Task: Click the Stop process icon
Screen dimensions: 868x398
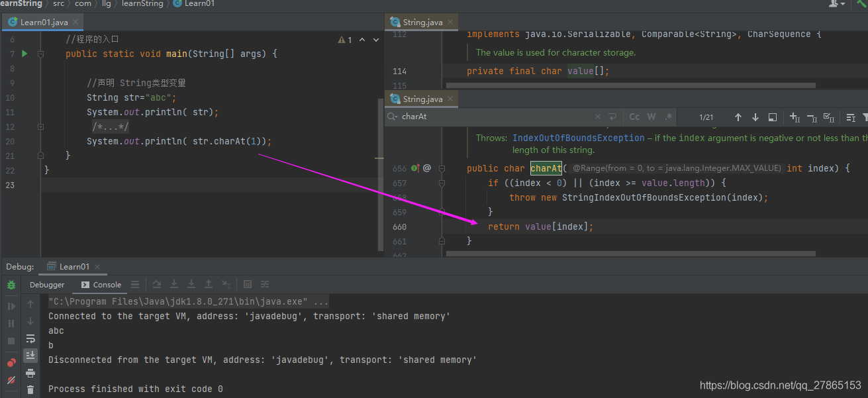Action: (x=11, y=342)
